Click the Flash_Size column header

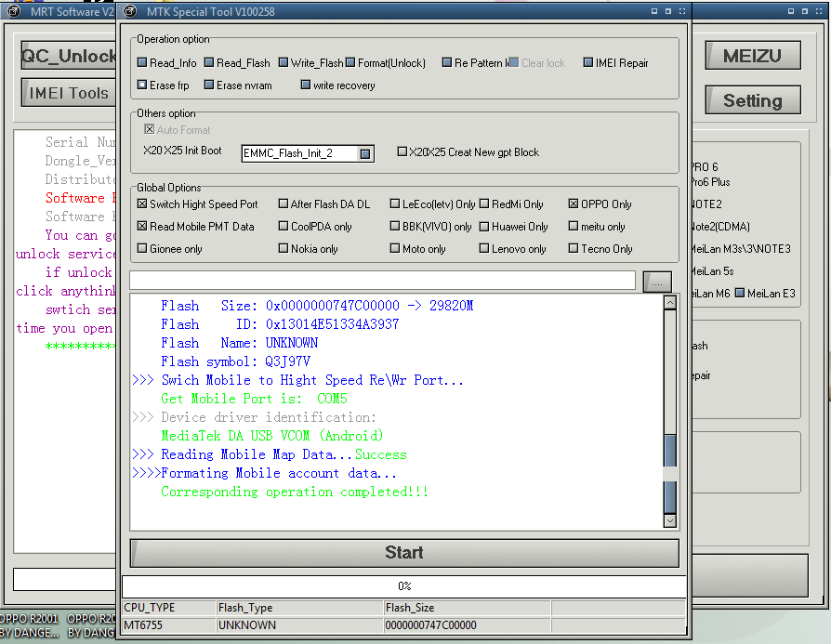(468, 608)
